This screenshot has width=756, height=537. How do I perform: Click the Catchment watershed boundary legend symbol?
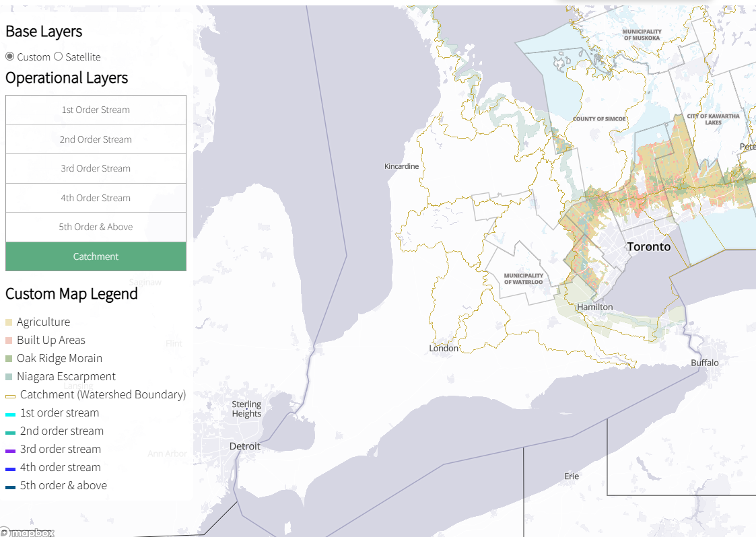[10, 396]
